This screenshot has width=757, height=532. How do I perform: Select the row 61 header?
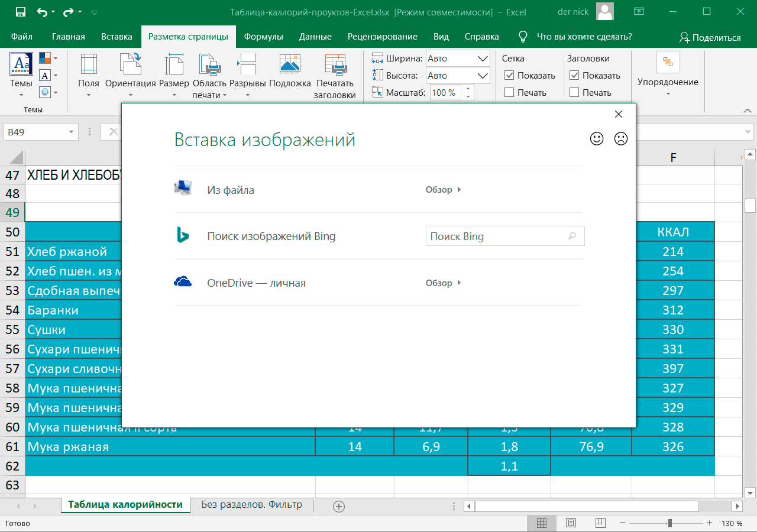click(x=12, y=447)
